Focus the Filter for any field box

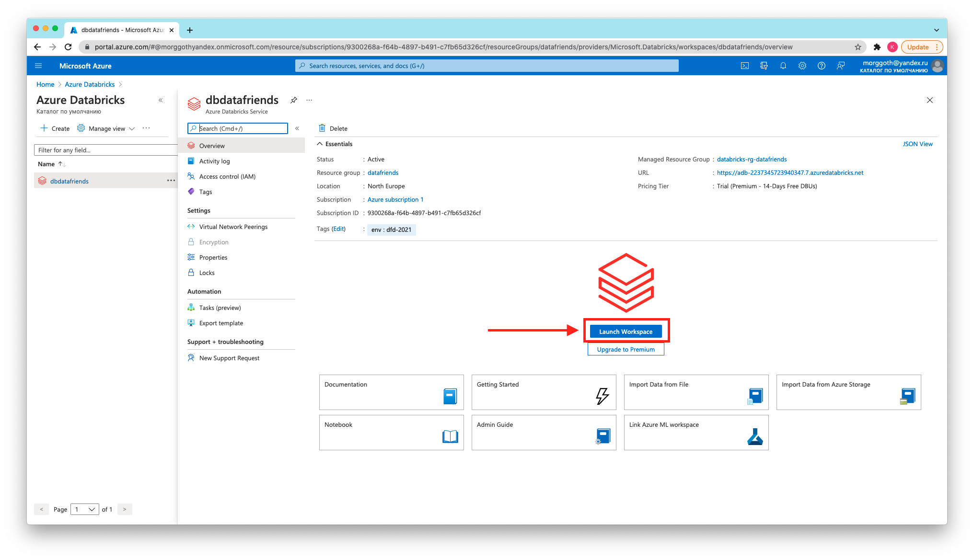click(105, 150)
